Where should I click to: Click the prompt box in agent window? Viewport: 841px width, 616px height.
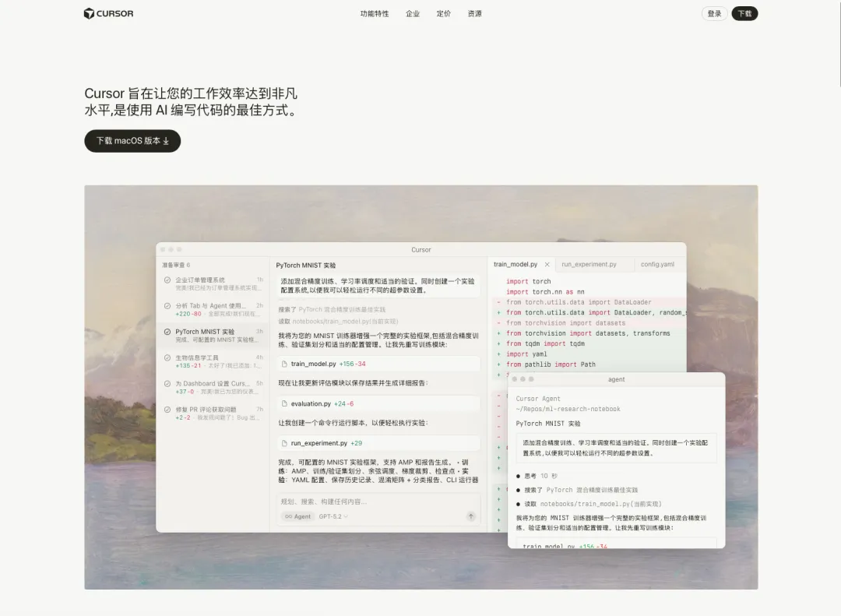click(616, 448)
